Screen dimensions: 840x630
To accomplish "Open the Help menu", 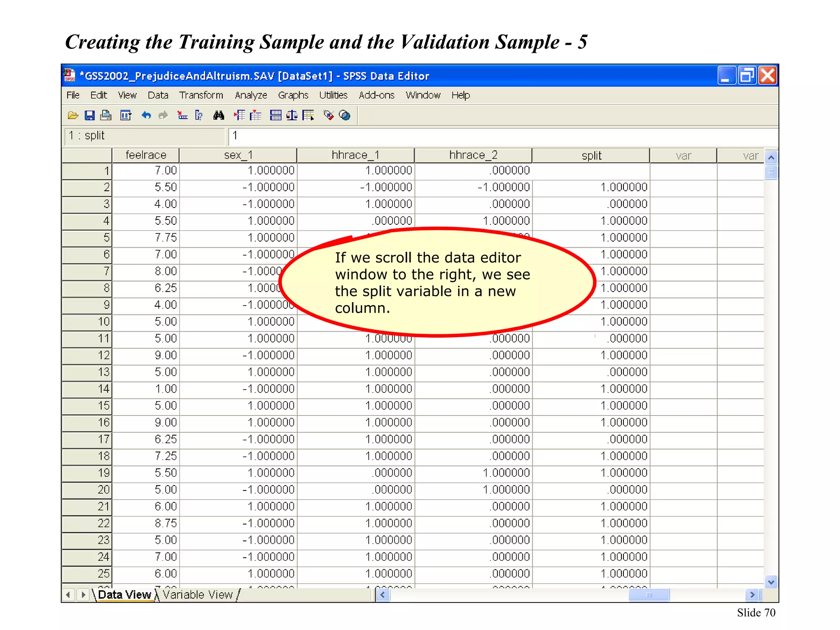I will click(461, 95).
